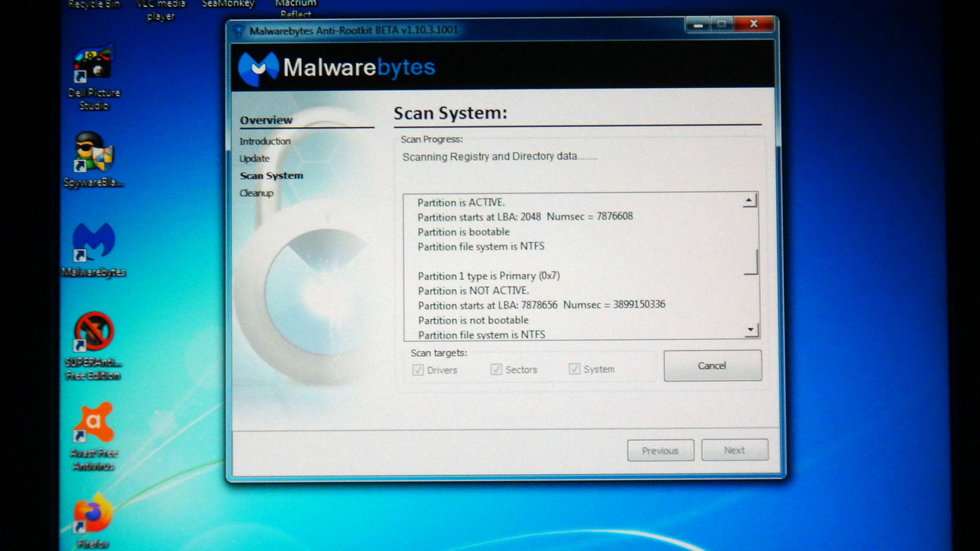The height and width of the screenshot is (551, 980).
Task: Open the Malwarebytes desktop shortcut
Action: coord(93,250)
